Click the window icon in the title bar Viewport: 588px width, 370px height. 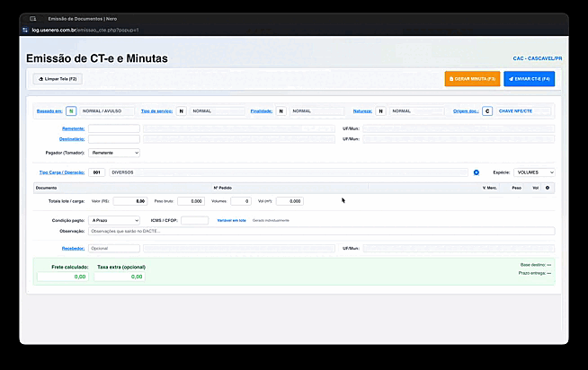33,18
